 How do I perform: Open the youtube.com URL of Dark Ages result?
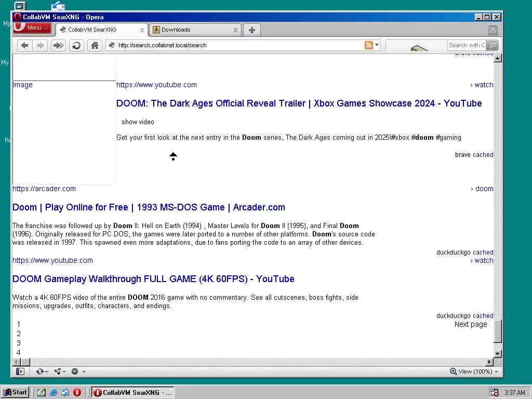(x=156, y=85)
